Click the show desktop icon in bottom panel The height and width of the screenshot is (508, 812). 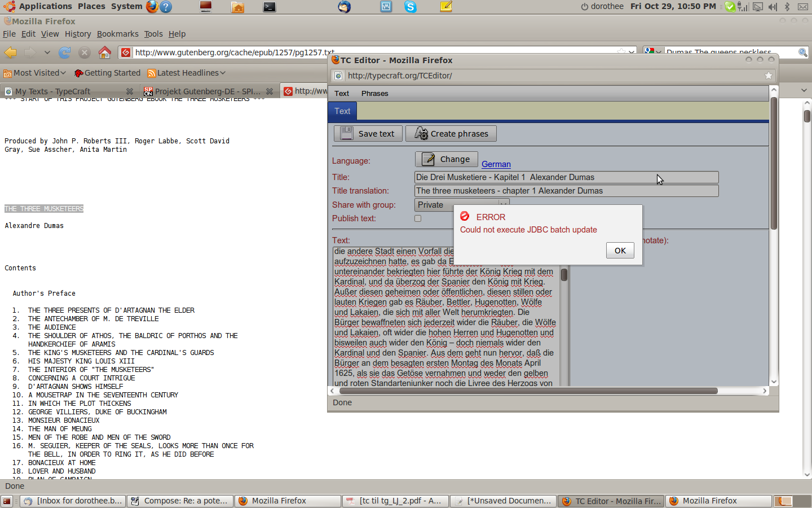tap(7, 501)
